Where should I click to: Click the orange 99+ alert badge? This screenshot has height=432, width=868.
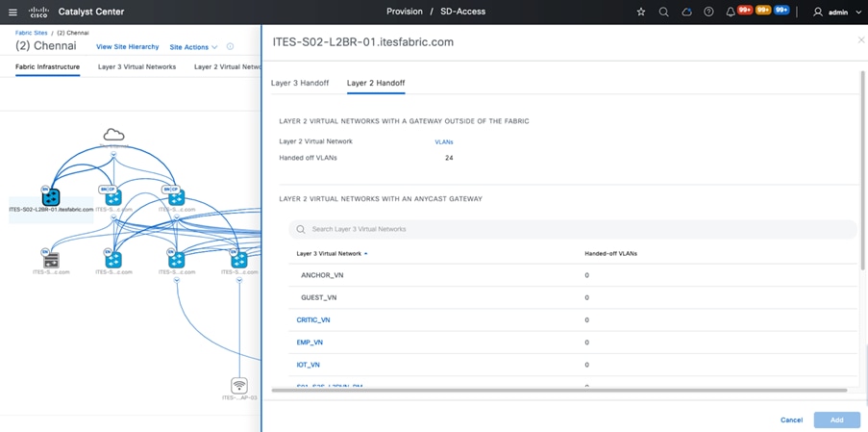tap(763, 10)
